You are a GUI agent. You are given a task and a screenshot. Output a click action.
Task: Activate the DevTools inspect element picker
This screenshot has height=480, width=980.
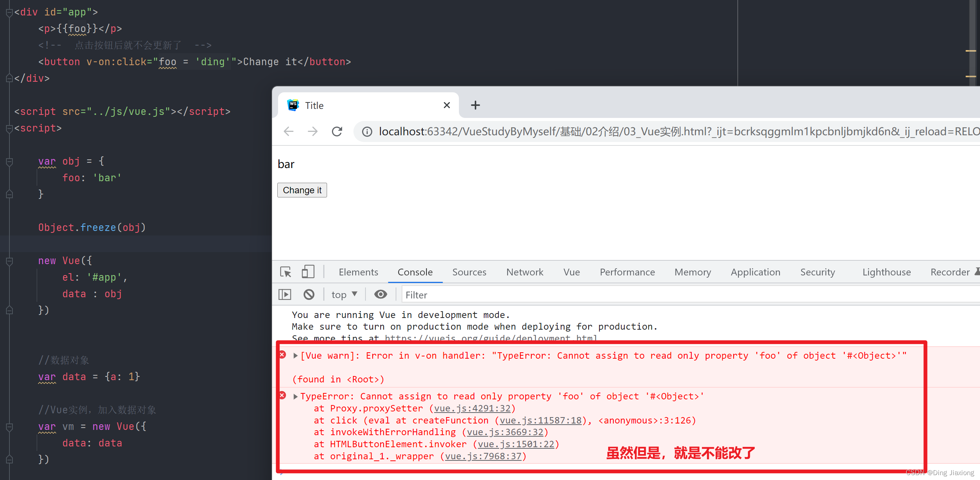286,272
